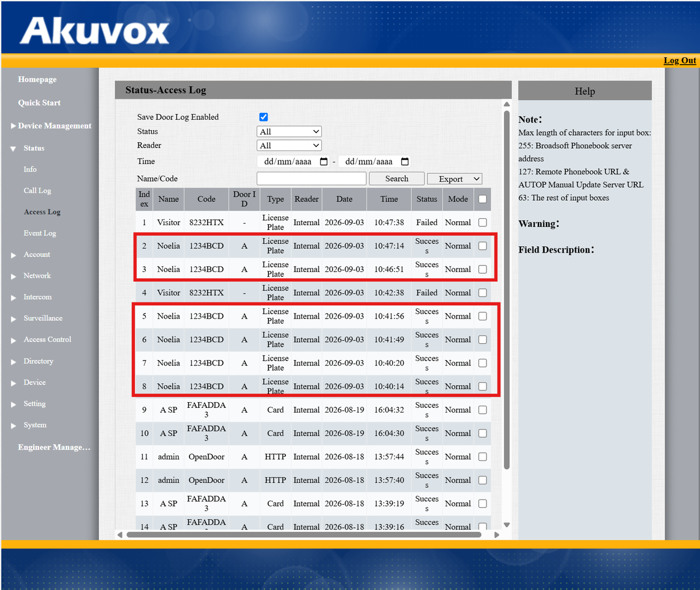Expand the Device Management menu
700x590 pixels.
(51, 126)
